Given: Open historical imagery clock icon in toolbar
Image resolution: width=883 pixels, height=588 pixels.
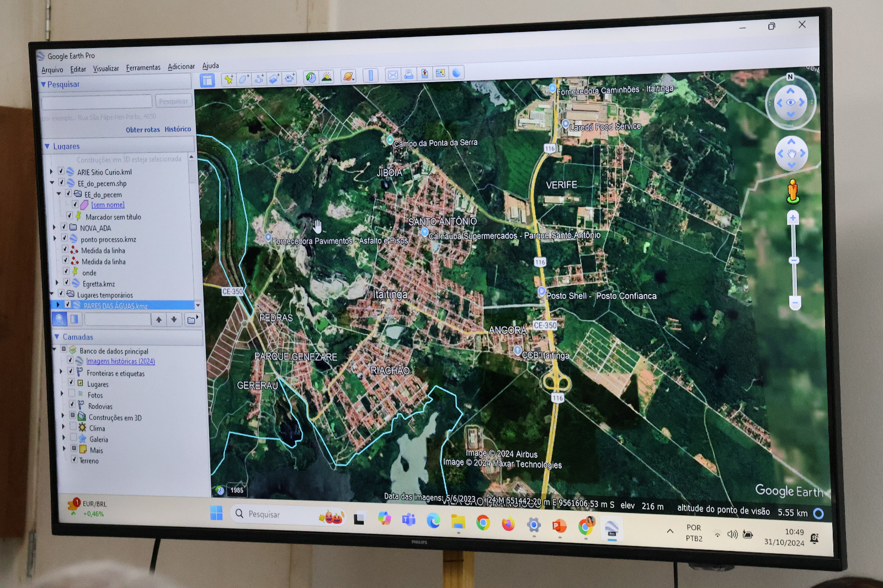Looking at the screenshot, I should [311, 77].
